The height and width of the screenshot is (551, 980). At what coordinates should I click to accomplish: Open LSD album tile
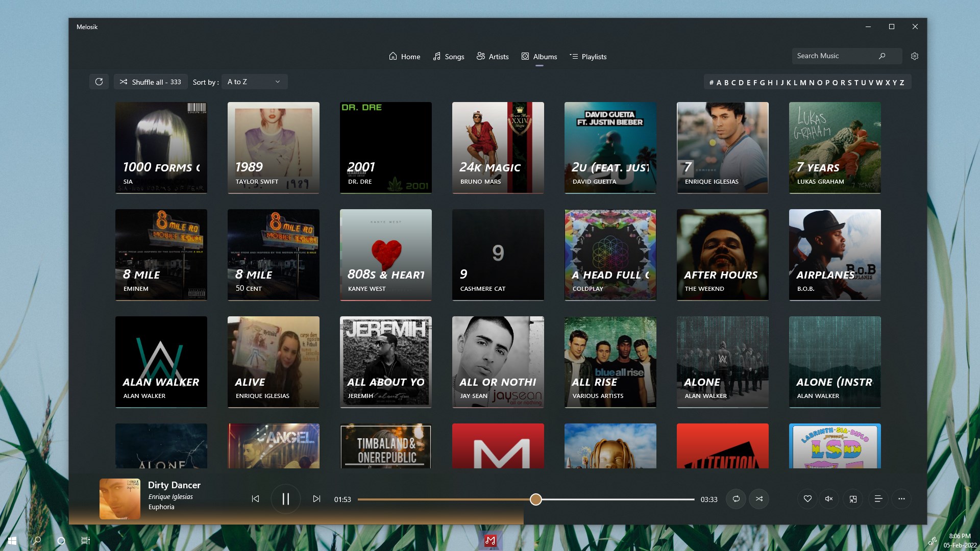835,446
